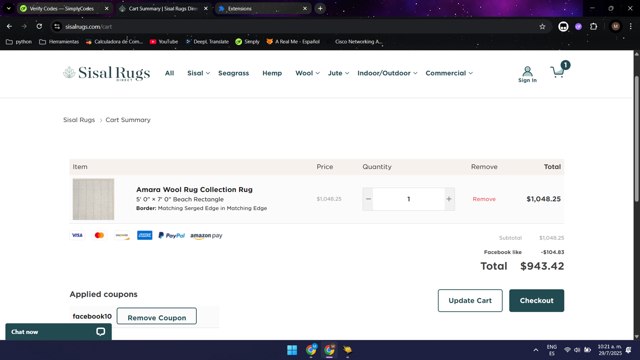Viewport: 640px width, 360px height.
Task: Switch to the Verify Codes SimplyCodes tab
Action: [62, 8]
